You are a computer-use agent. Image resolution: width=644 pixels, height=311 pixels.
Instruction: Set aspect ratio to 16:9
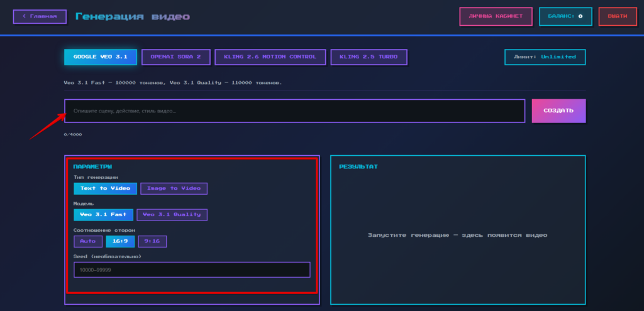click(x=120, y=241)
